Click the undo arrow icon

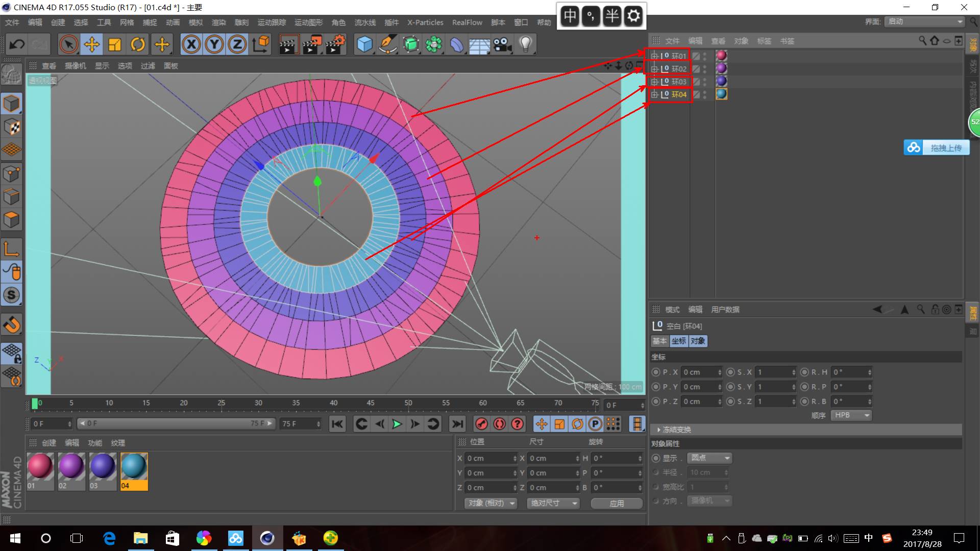tap(17, 45)
